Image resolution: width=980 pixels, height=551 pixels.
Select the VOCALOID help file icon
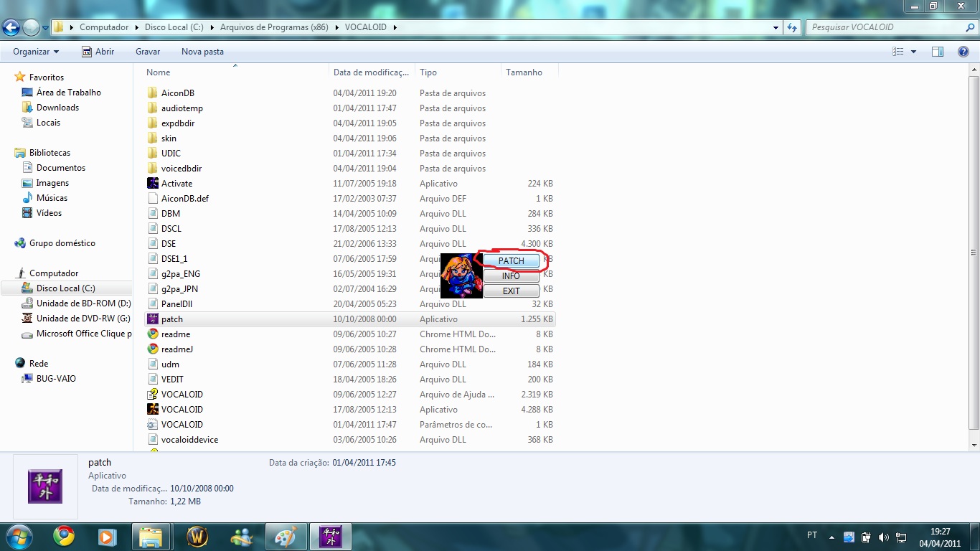pos(153,394)
